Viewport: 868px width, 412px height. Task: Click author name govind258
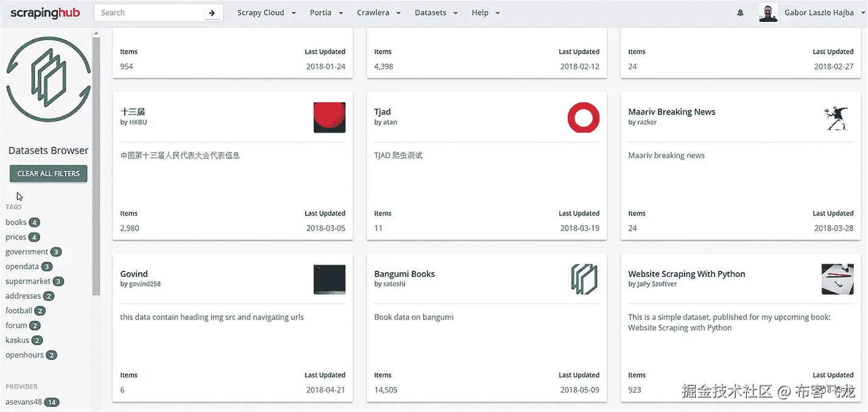[x=145, y=284]
